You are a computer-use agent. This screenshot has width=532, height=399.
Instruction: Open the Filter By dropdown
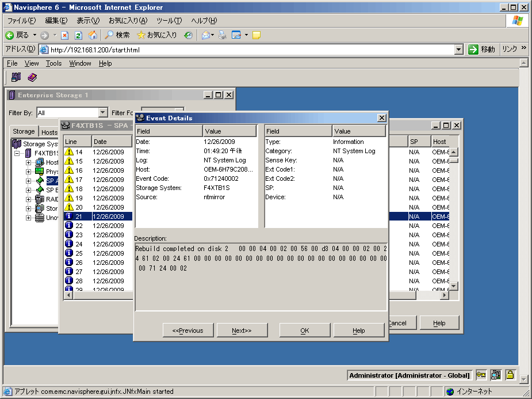coord(103,113)
